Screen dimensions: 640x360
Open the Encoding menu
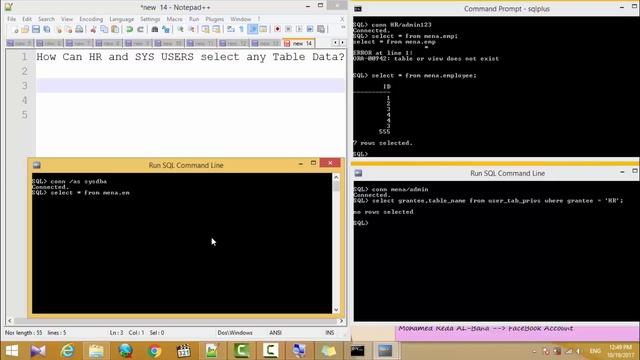(x=91, y=19)
